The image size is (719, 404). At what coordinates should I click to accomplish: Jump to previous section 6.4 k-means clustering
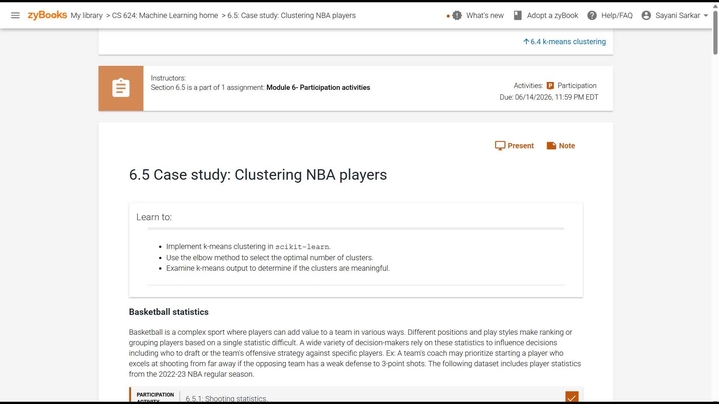(564, 42)
